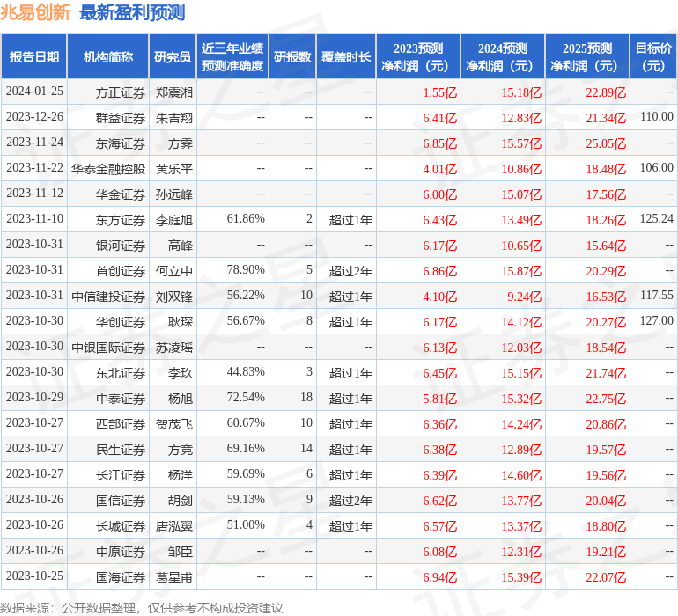Screen dimensions: 678x616
Task: Click the 19.21亿 forecast value
Action: tap(606, 552)
